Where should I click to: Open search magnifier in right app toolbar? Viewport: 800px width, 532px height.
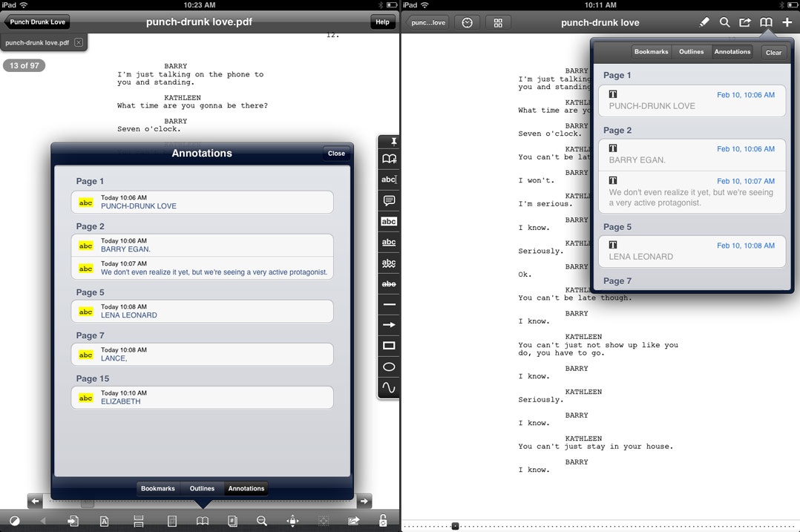(x=724, y=22)
